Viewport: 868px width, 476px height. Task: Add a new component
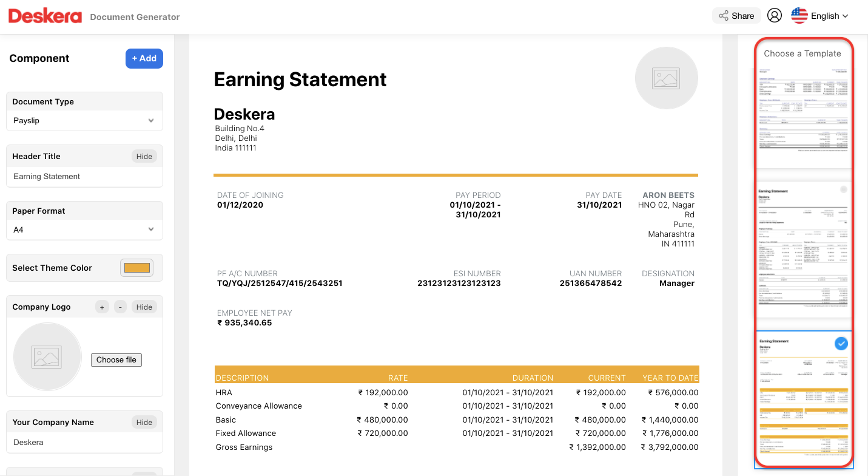point(144,58)
